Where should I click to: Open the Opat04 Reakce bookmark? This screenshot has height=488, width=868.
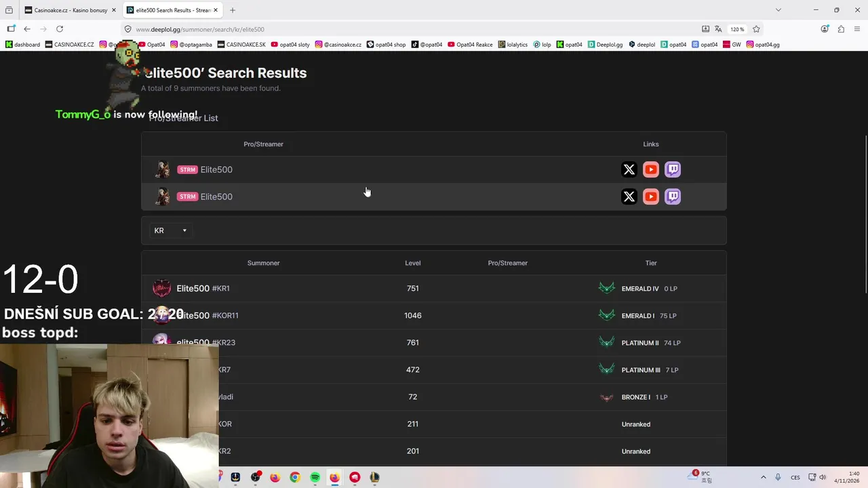(471, 45)
